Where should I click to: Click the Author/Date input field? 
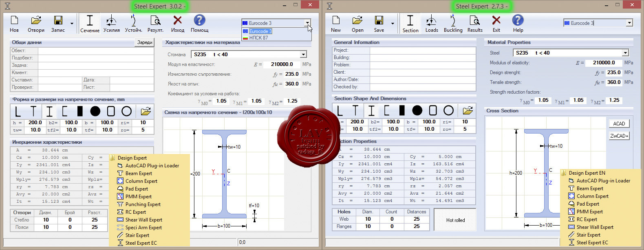[423, 80]
